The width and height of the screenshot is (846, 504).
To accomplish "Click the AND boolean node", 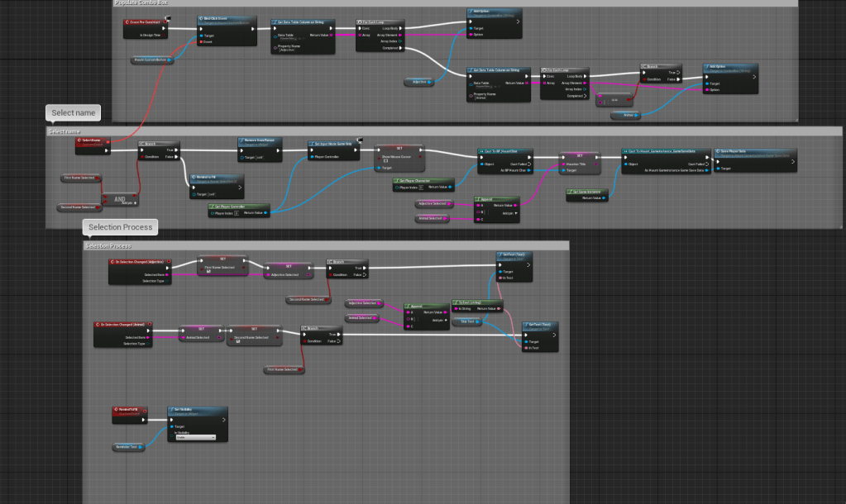I will click(119, 198).
